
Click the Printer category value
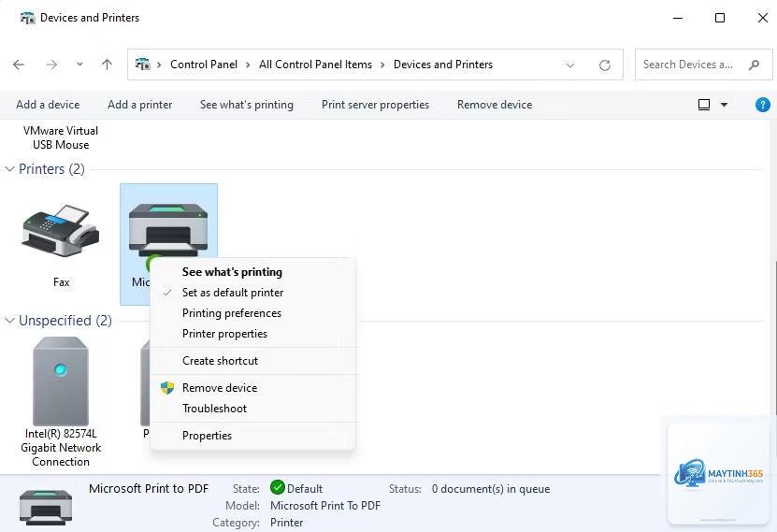(x=286, y=523)
